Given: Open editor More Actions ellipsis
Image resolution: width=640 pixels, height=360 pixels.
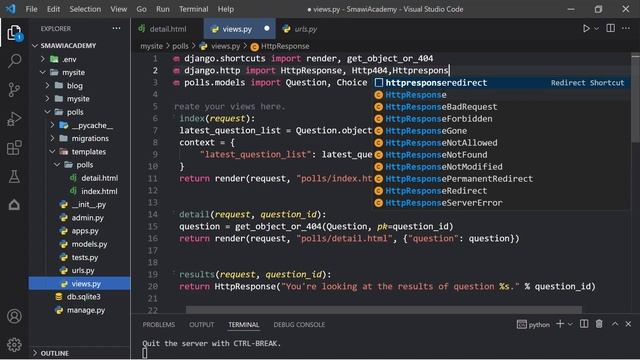Looking at the screenshot, I should pyautogui.click(x=626, y=28).
